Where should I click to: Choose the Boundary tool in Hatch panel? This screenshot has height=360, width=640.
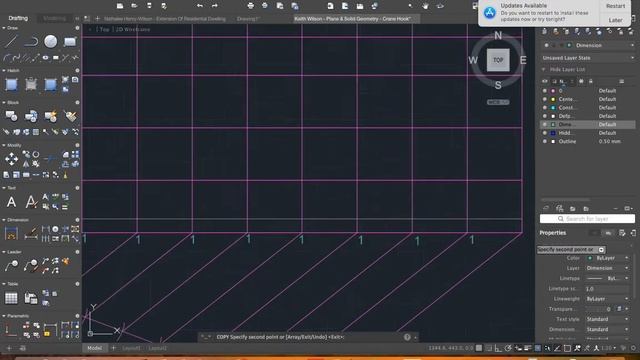51,84
